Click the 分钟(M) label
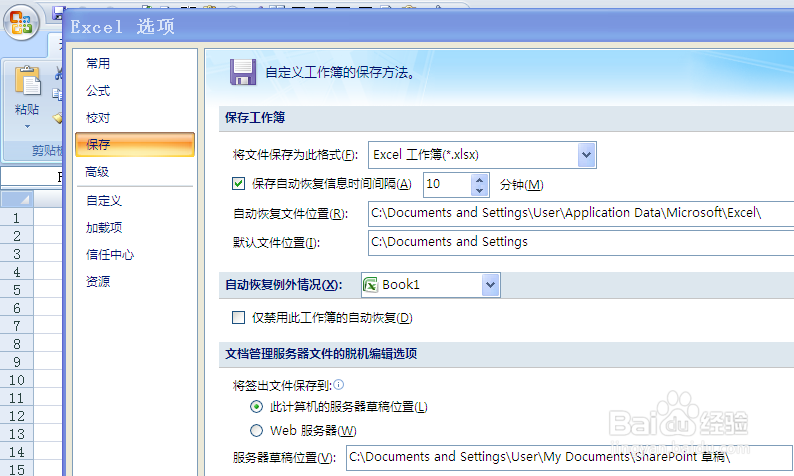Viewport: 794px width, 476px height. [522, 184]
